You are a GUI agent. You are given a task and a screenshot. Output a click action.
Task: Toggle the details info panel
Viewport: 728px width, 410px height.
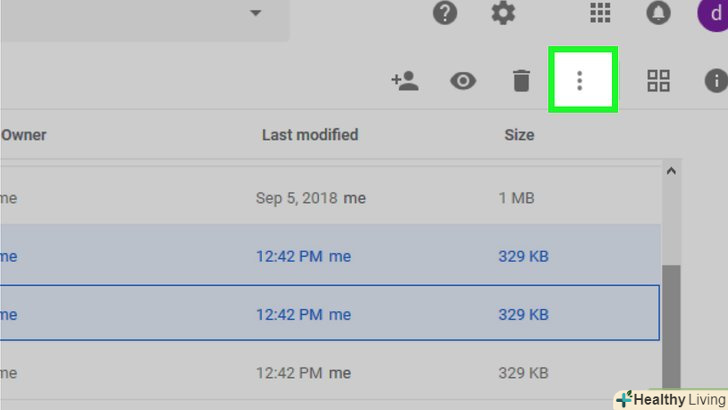point(716,81)
